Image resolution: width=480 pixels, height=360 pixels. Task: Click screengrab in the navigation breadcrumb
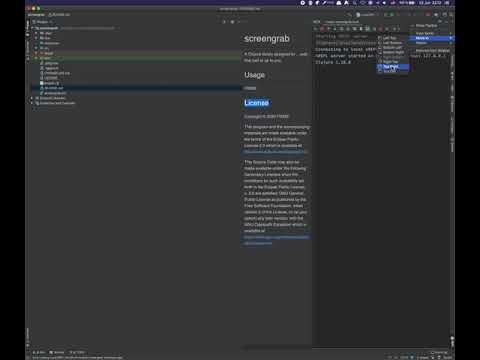pyautogui.click(x=36, y=15)
